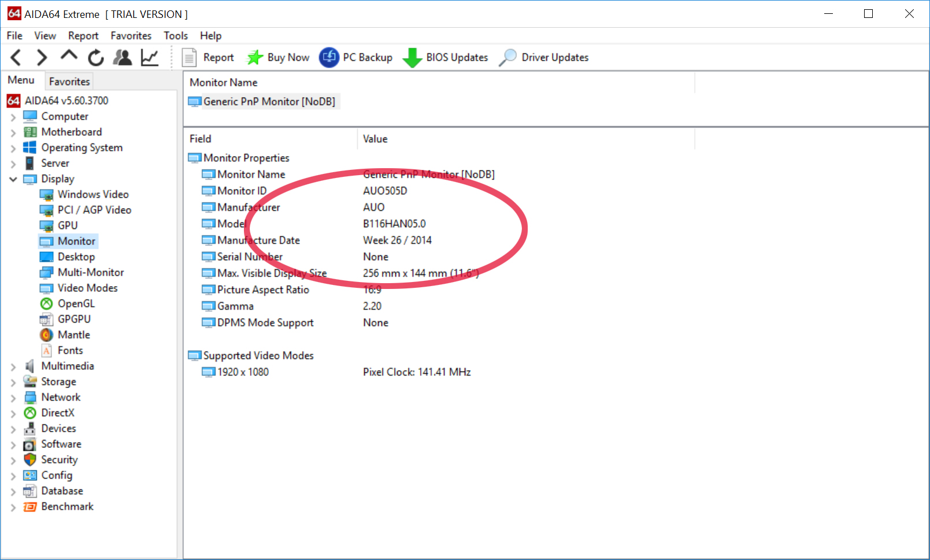Collapse the Display tree node
The image size is (930, 560).
(13, 179)
